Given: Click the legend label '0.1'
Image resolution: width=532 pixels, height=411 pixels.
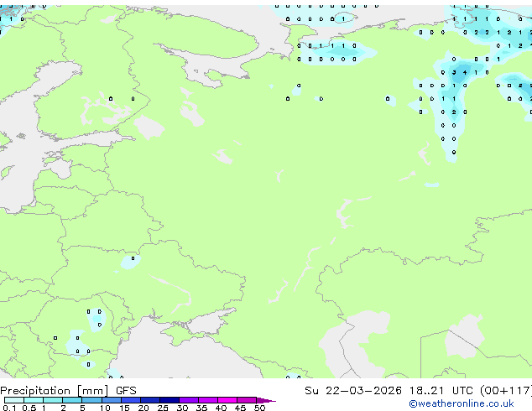Looking at the screenshot, I should (x=9, y=408).
